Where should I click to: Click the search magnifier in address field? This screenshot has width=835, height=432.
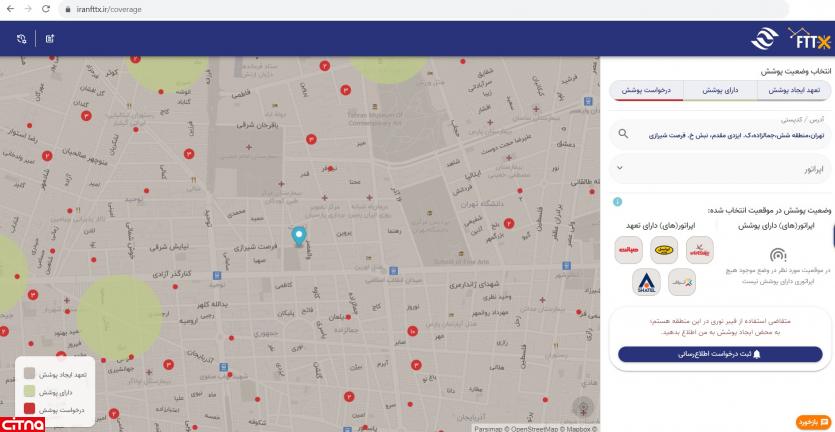623,133
